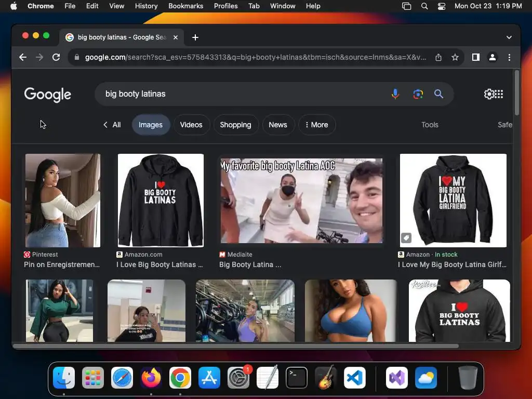Click the Mediaite source link
This screenshot has width=532, height=399.
pos(236,255)
